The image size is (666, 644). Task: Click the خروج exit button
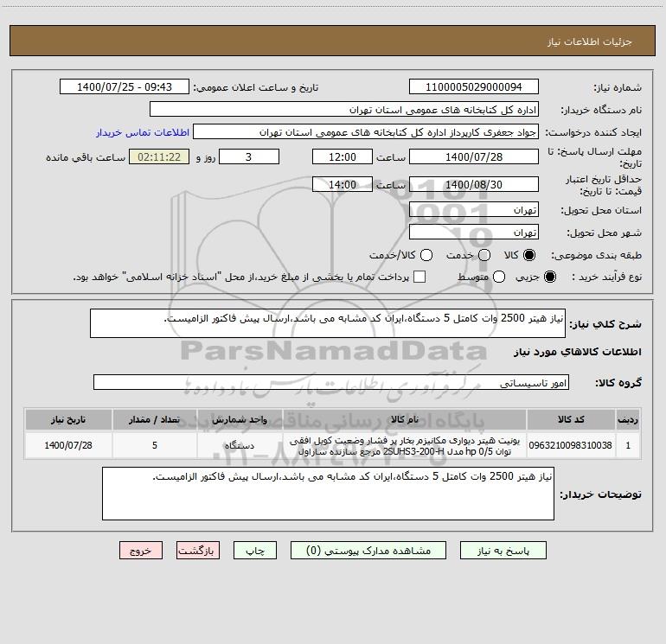tap(141, 551)
